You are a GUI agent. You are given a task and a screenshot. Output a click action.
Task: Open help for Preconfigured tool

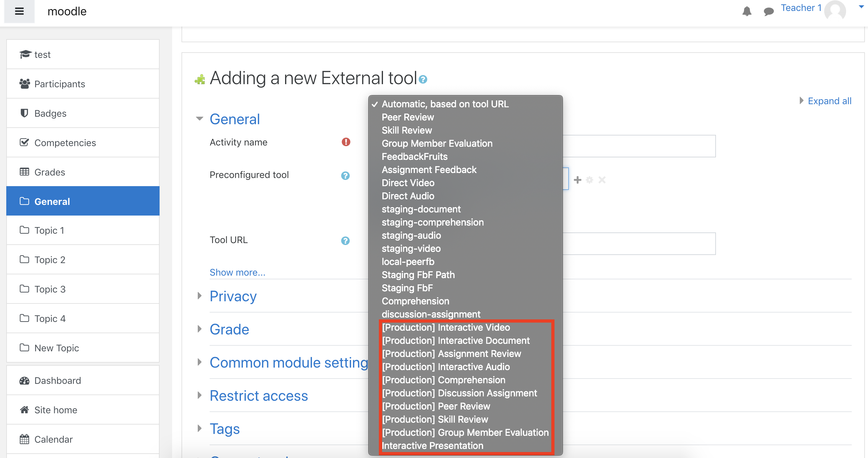pyautogui.click(x=345, y=176)
